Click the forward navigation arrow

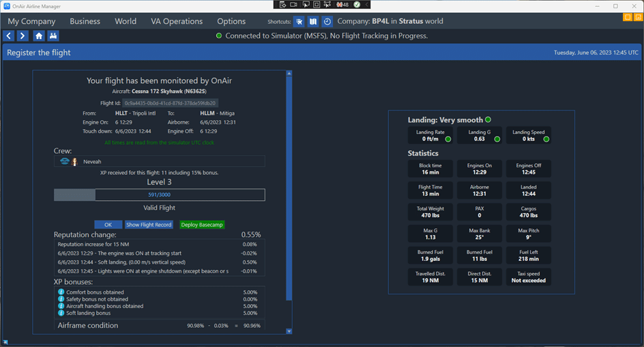[x=23, y=36]
